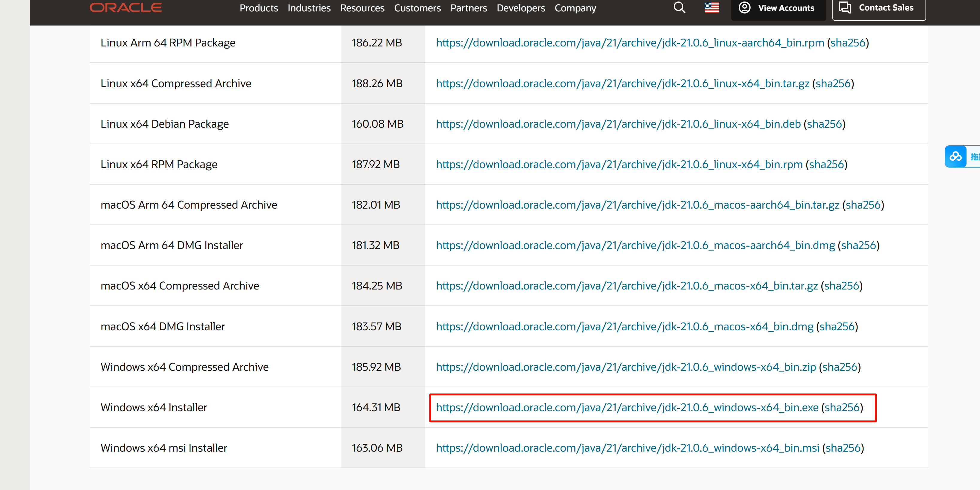Open the Company menu

click(x=575, y=8)
